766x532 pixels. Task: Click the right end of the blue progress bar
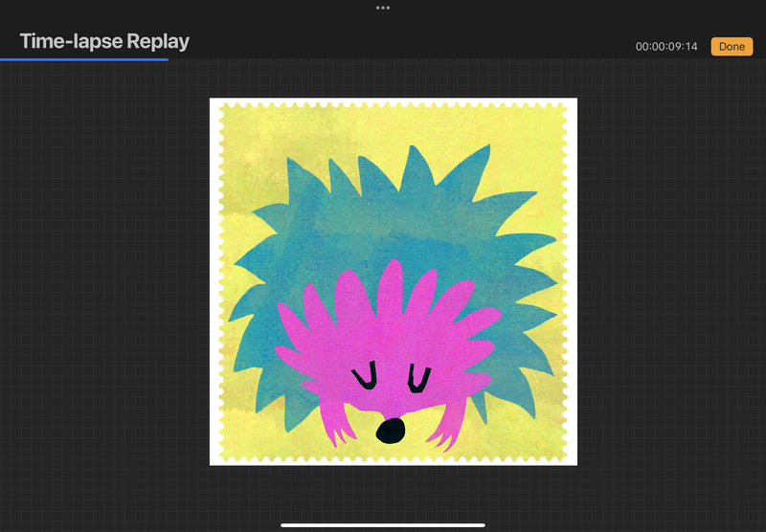tap(167, 59)
